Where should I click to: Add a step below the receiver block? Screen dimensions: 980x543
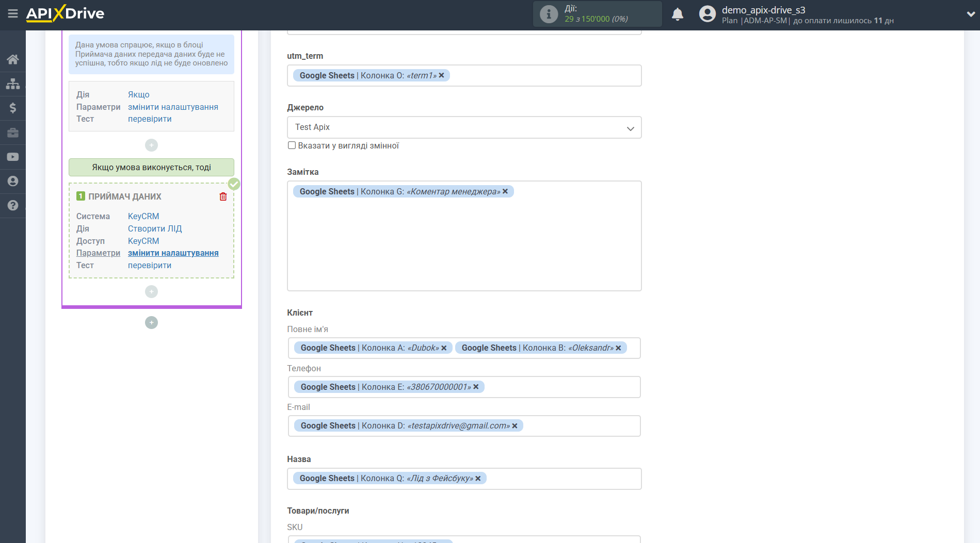(x=151, y=292)
